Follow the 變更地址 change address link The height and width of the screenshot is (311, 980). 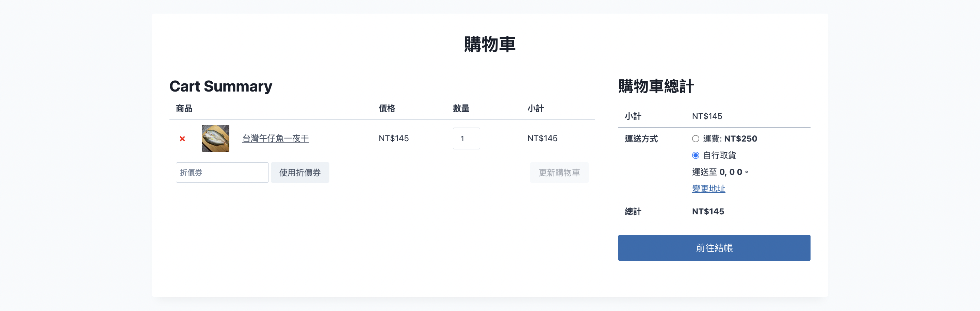tap(708, 189)
